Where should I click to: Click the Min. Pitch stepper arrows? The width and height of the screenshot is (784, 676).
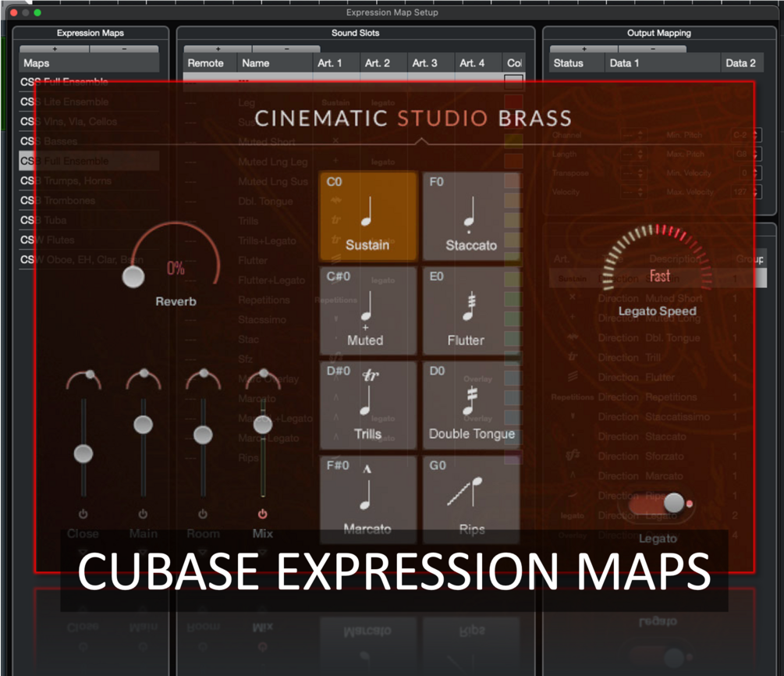(x=755, y=135)
